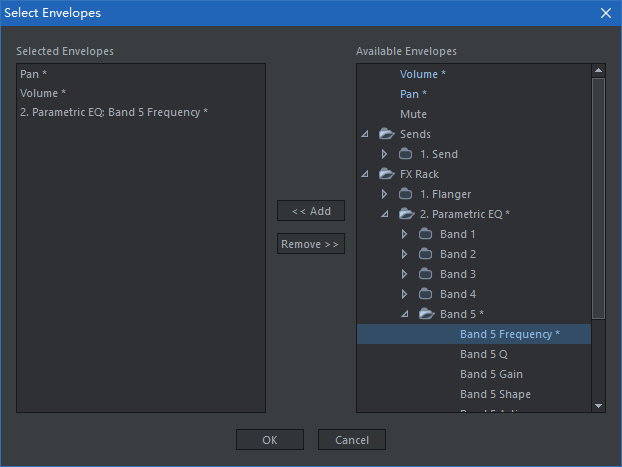Collapse the Band 5 node
The image size is (622, 467).
(x=405, y=314)
